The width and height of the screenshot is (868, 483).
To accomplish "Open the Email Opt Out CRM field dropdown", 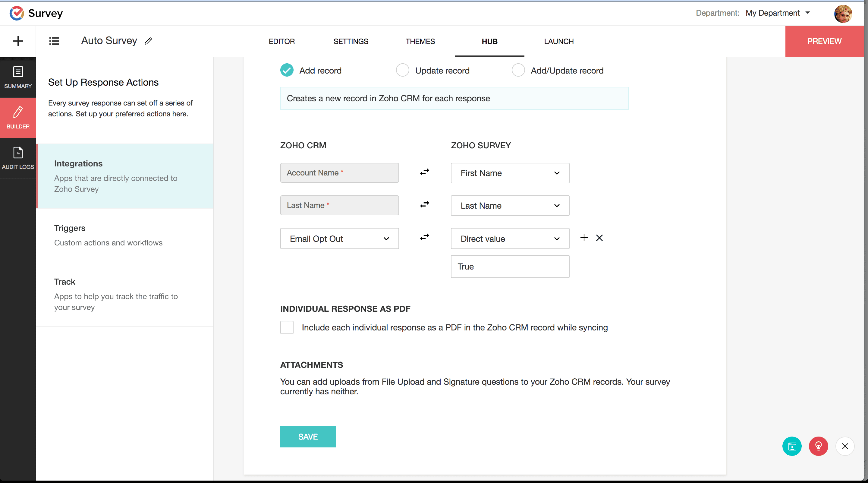I will click(339, 238).
